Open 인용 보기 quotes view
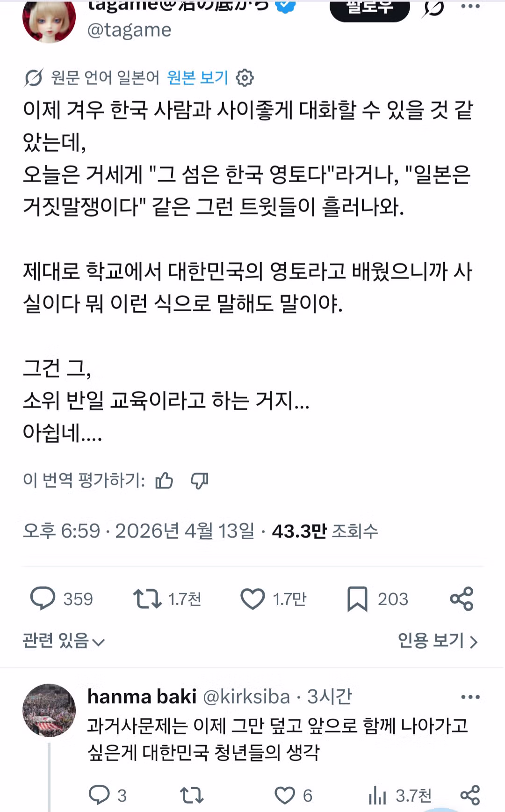The height and width of the screenshot is (812, 505). 437,641
